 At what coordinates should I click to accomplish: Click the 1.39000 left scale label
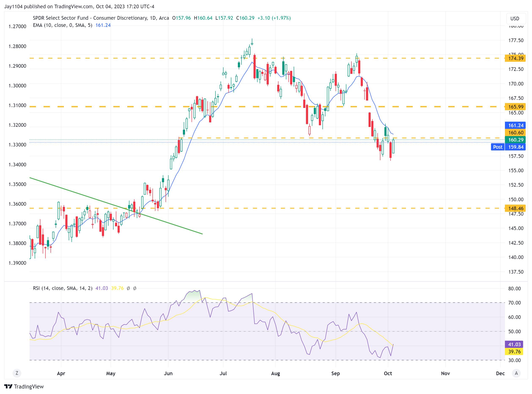coord(17,263)
